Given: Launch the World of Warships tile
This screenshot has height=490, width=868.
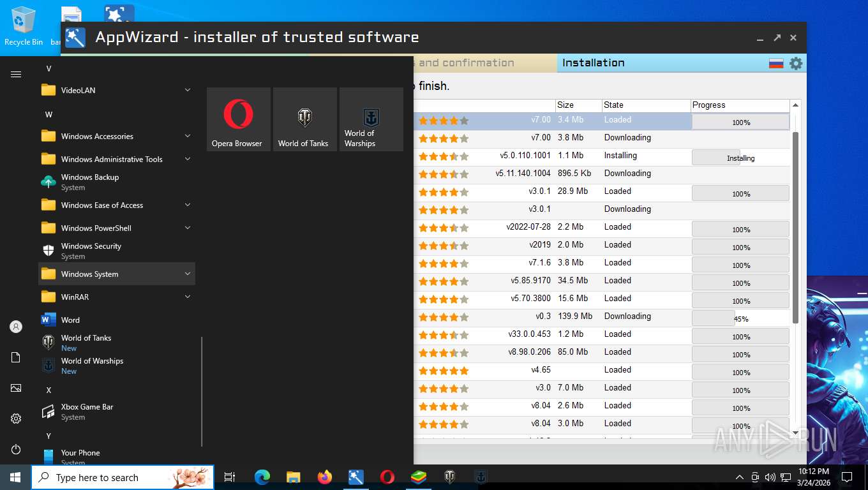Looking at the screenshot, I should pos(371,119).
